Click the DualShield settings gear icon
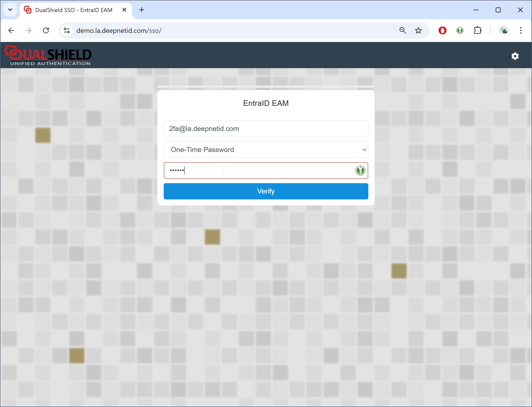 [515, 56]
